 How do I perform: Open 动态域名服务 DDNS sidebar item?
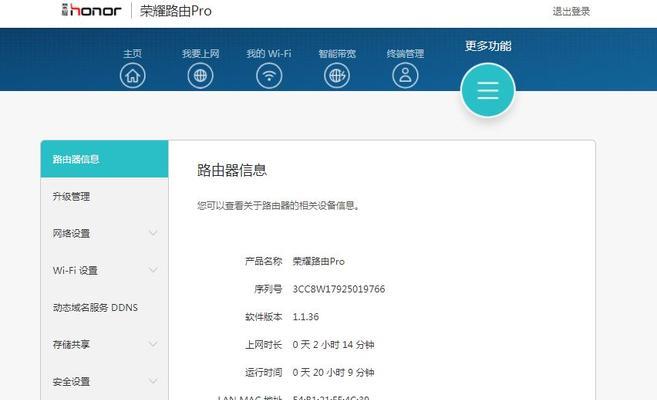coord(104,307)
